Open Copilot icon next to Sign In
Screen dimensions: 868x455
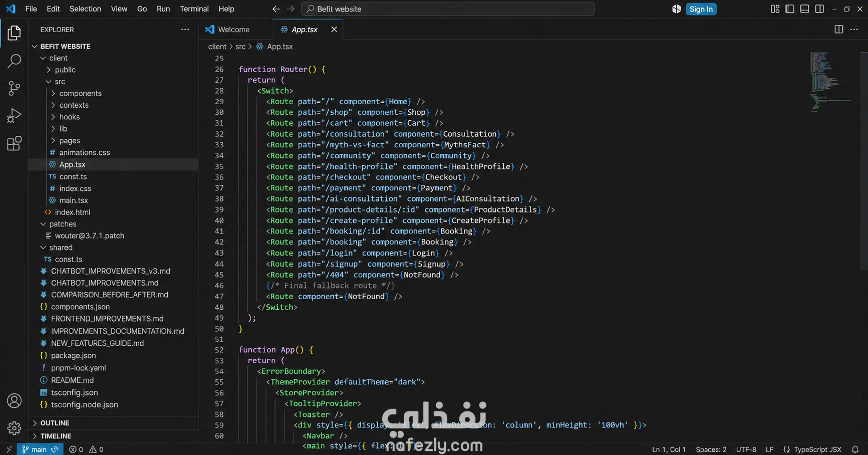(x=676, y=9)
